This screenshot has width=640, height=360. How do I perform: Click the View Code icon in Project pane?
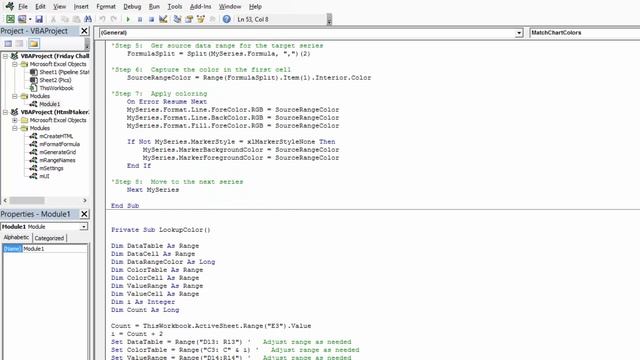[8, 44]
